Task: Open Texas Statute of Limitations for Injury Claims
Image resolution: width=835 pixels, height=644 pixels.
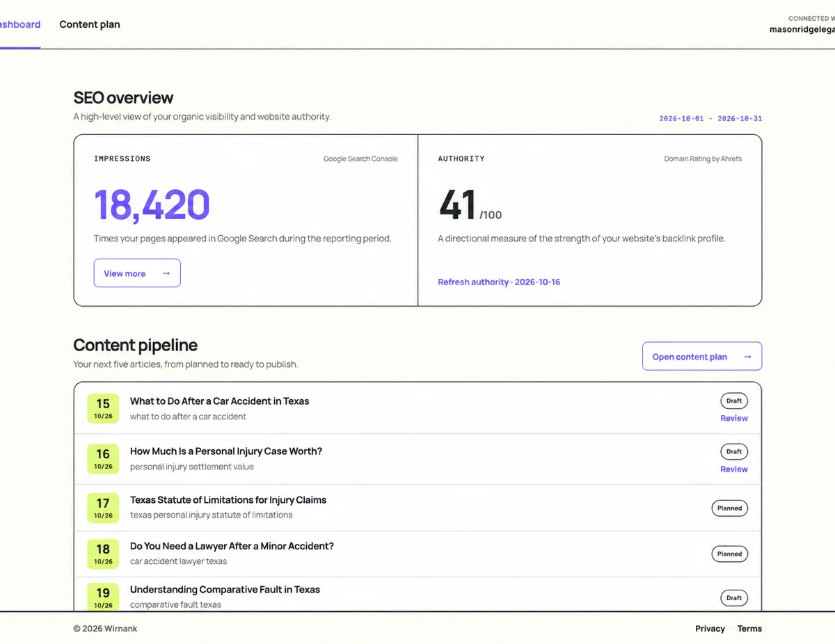Action: pos(228,500)
